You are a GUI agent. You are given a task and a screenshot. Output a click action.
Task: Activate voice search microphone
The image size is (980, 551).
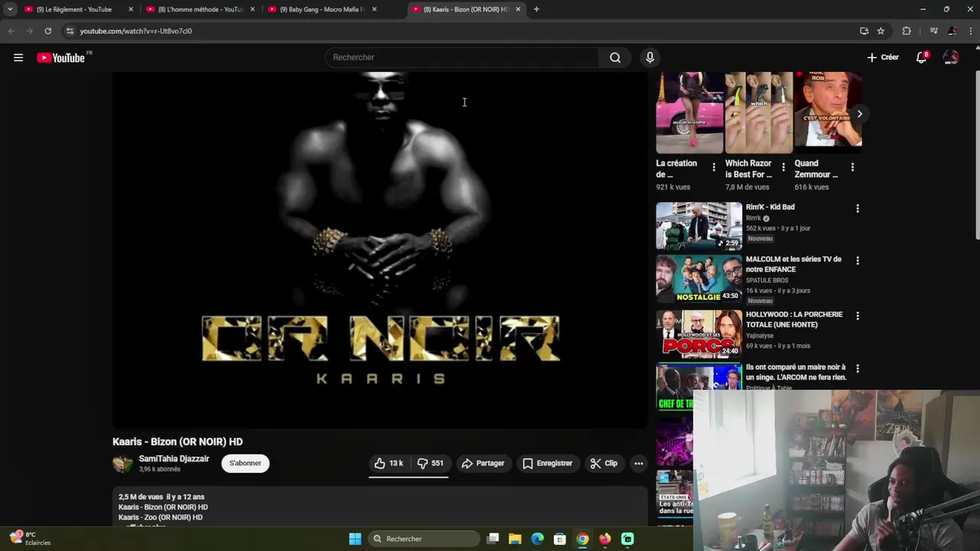649,57
